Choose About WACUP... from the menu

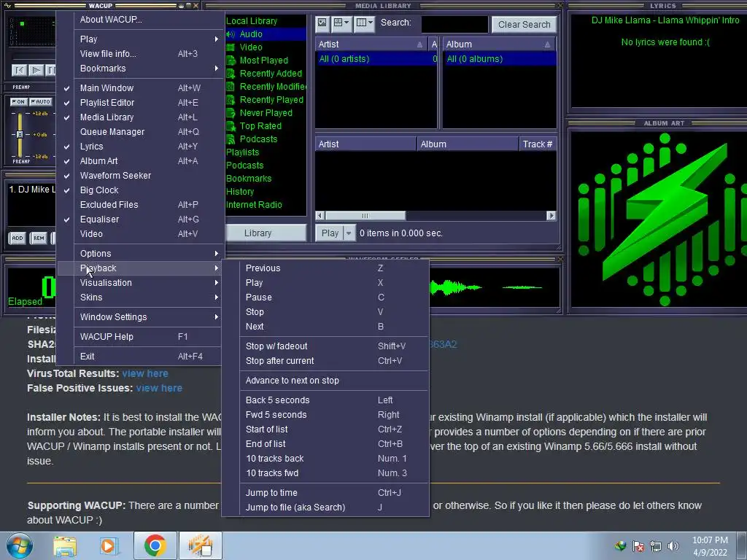[141, 20]
